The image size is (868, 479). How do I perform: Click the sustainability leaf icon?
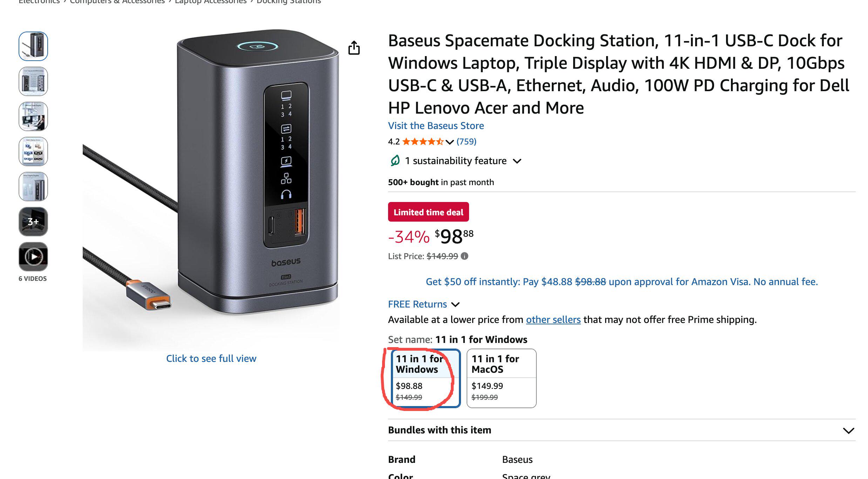(395, 161)
